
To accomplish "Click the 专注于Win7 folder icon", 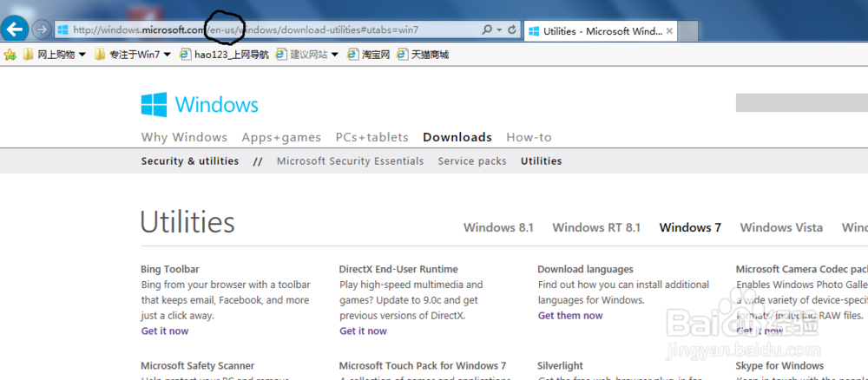I will [100, 54].
